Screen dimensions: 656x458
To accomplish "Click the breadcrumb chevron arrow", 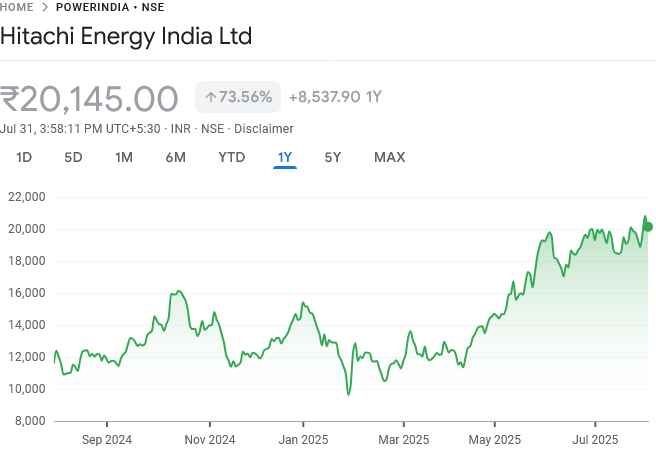I will 45,7.
